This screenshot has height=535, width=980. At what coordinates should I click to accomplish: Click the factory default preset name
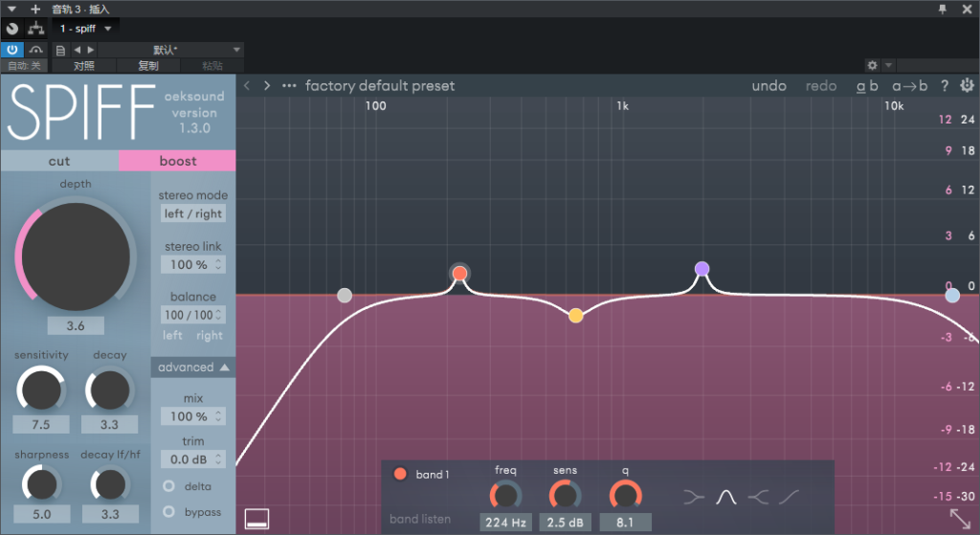(x=380, y=85)
